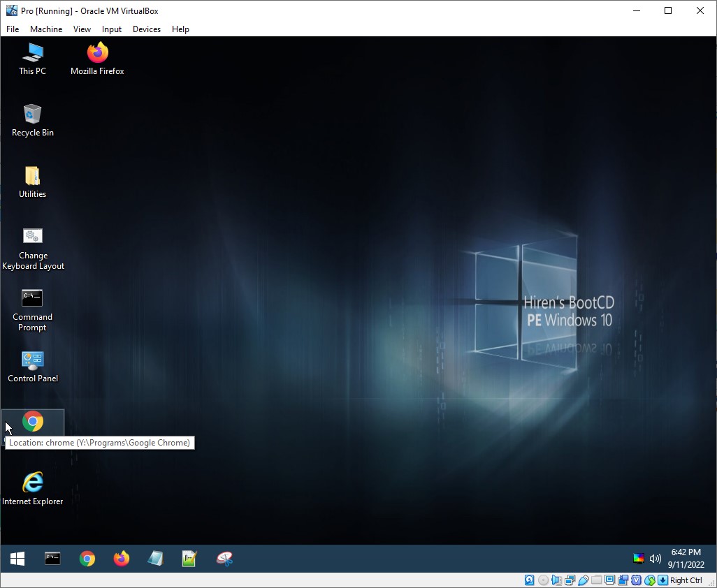Image resolution: width=717 pixels, height=588 pixels.
Task: Open the Machine menu
Action: coord(46,29)
